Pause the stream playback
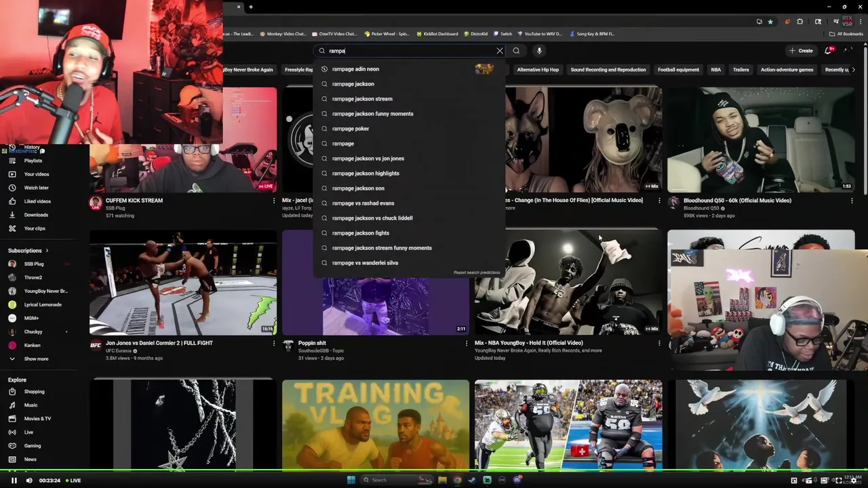The width and height of the screenshot is (868, 488). click(x=14, y=481)
